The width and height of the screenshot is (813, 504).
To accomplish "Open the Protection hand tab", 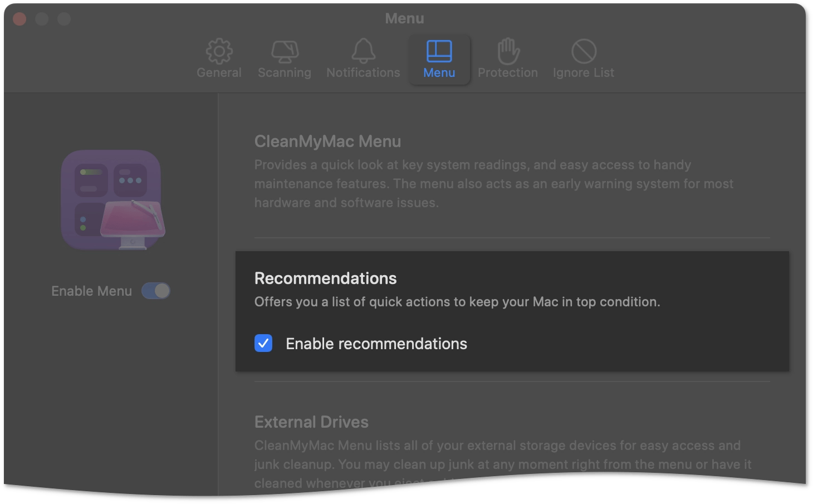I will (x=508, y=59).
